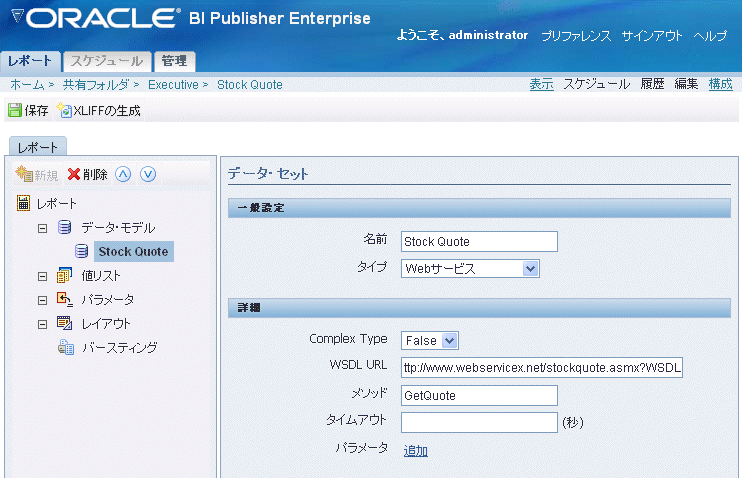Viewport: 742px width, 478px height.
Task: Move item down with the down arrow
Action: click(148, 174)
